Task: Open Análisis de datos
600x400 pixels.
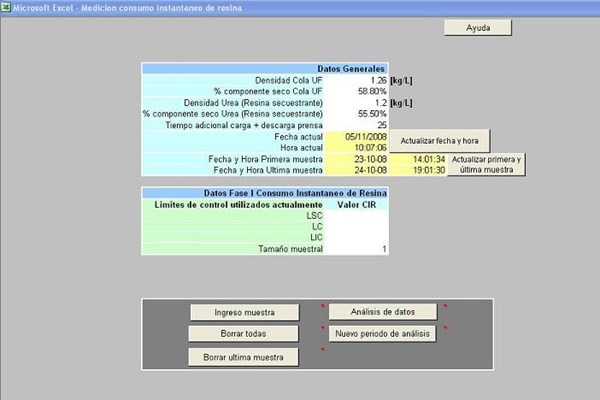Action: [383, 312]
